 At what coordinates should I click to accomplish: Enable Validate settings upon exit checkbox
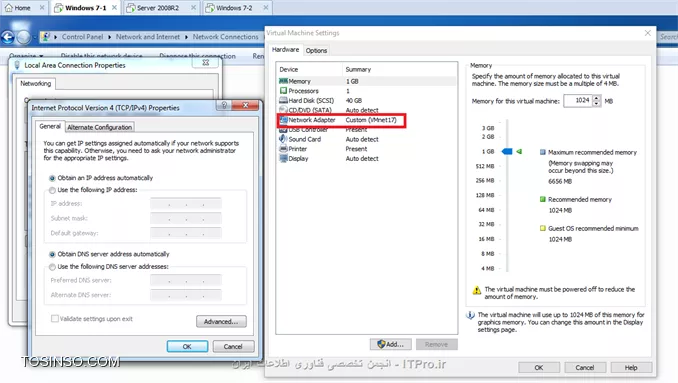point(55,319)
